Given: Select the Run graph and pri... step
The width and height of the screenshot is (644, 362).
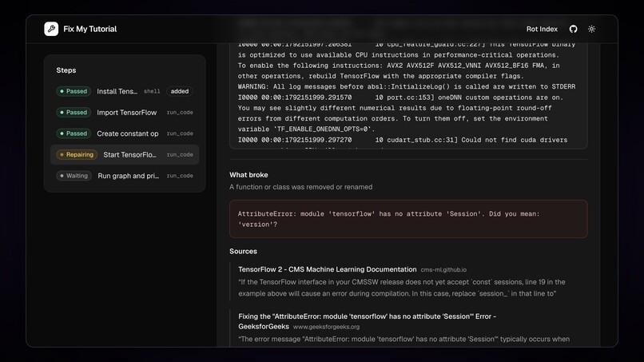Looking at the screenshot, I should pos(125,176).
